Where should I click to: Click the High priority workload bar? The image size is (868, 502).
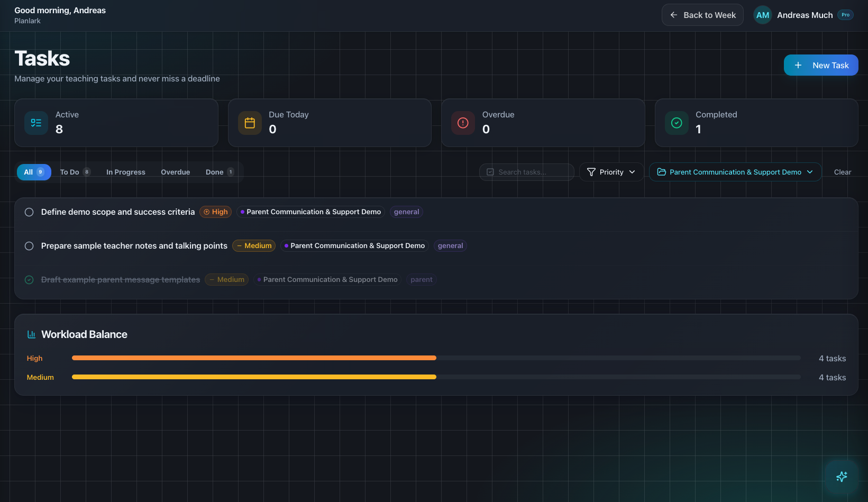point(254,358)
